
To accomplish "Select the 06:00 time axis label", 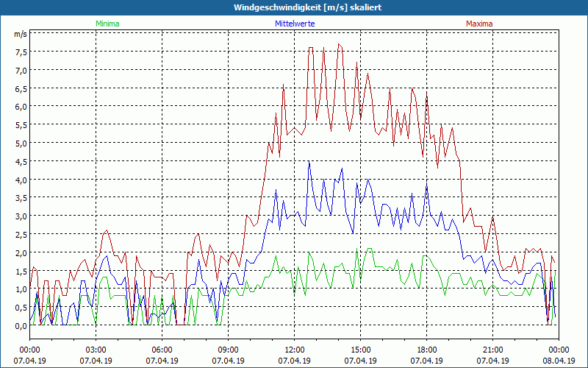I will (162, 350).
